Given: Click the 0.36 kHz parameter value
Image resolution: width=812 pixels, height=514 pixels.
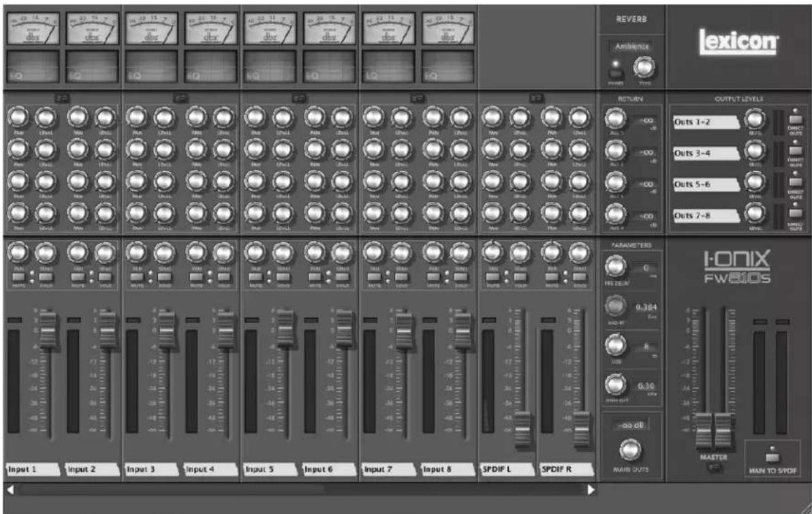Looking at the screenshot, I should coord(646,386).
